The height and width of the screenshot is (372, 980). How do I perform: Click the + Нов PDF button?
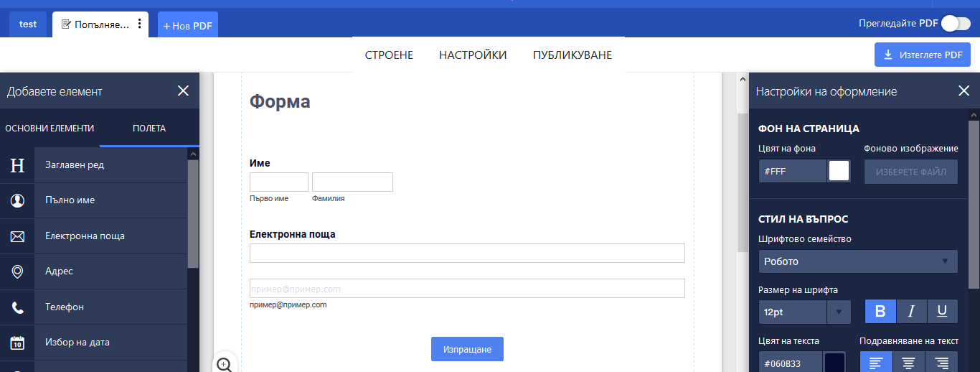[x=188, y=25]
